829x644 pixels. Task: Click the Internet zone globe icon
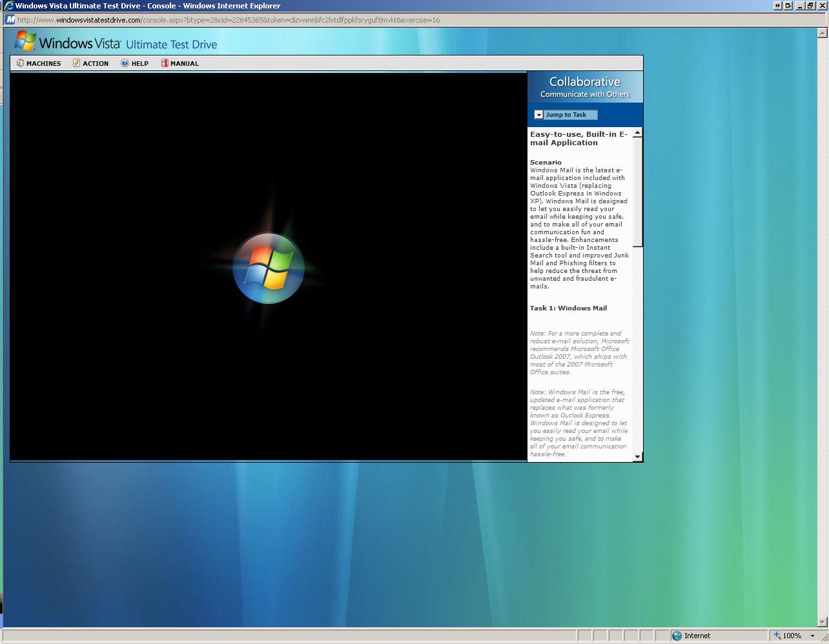pyautogui.click(x=677, y=636)
